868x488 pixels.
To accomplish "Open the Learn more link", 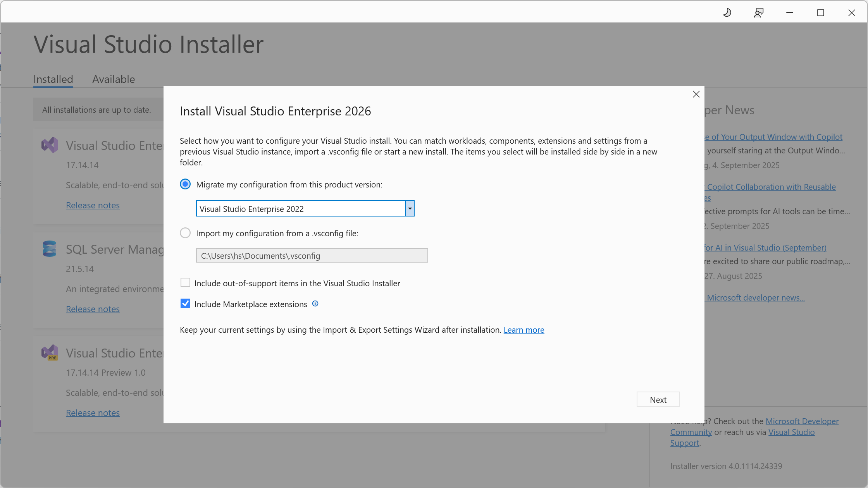I will pyautogui.click(x=524, y=330).
